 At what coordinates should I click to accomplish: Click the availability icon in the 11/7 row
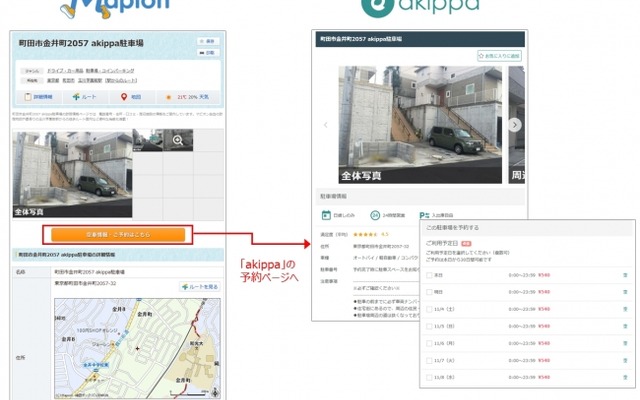coord(625,361)
